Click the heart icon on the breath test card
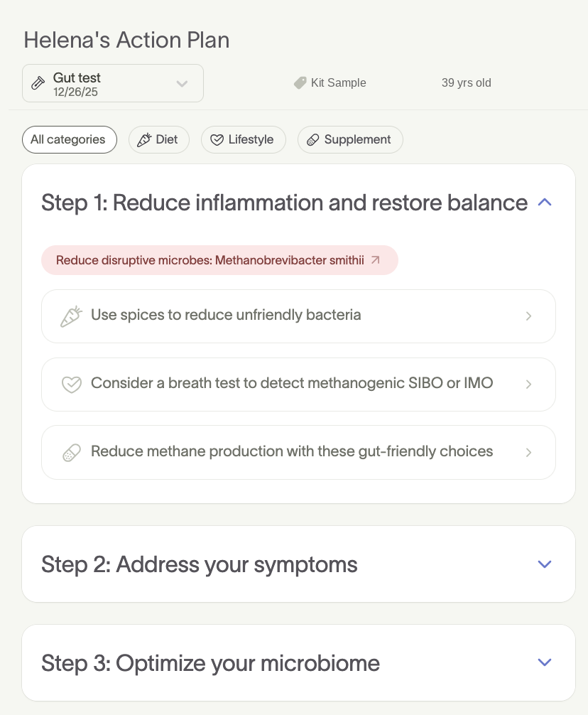This screenshot has height=715, width=588. tap(71, 384)
